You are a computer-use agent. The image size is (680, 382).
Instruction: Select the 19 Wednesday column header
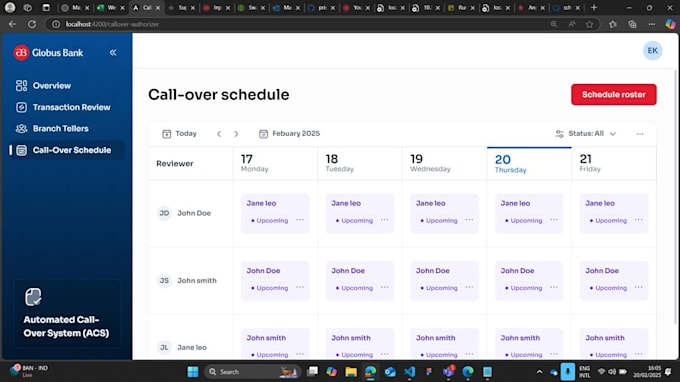click(x=445, y=163)
